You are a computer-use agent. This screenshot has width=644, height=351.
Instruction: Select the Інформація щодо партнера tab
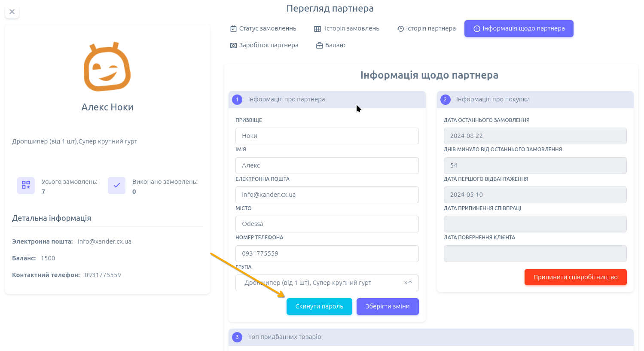click(519, 28)
